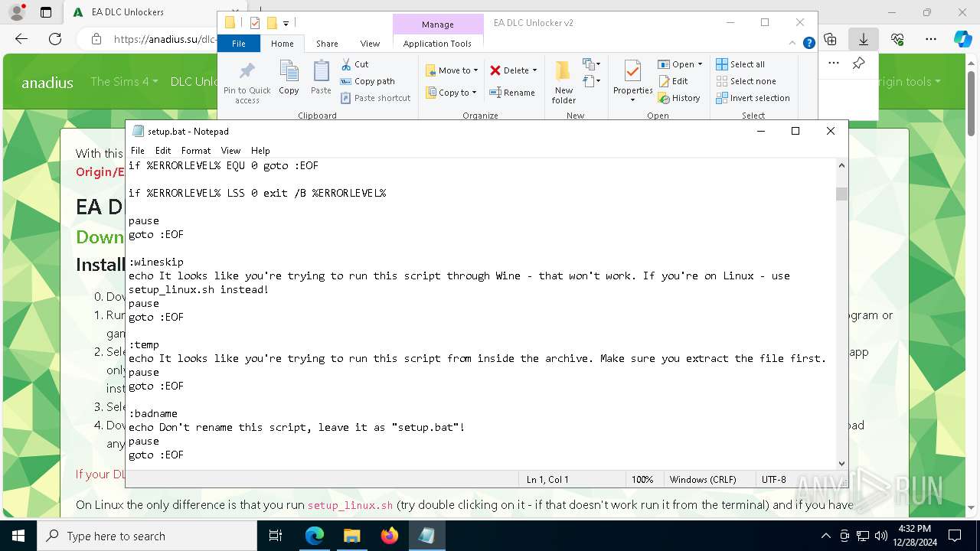
Task: Click Notepad scroll up arrow
Action: click(841, 165)
